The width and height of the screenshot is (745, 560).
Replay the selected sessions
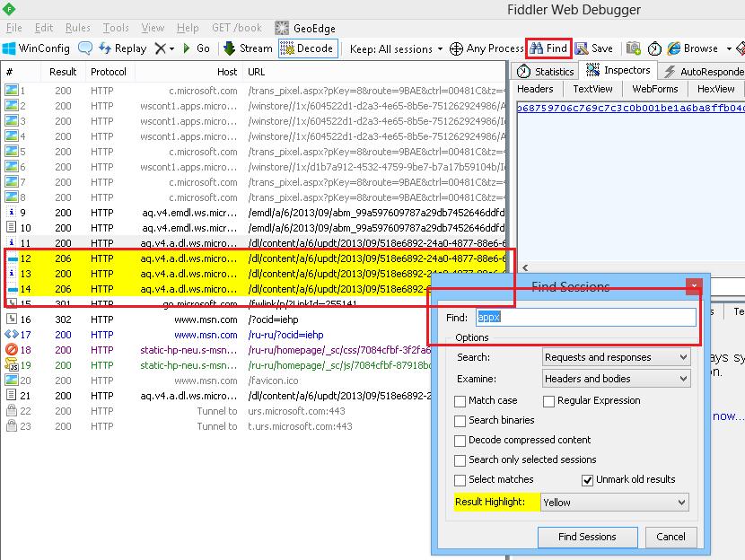(x=123, y=48)
